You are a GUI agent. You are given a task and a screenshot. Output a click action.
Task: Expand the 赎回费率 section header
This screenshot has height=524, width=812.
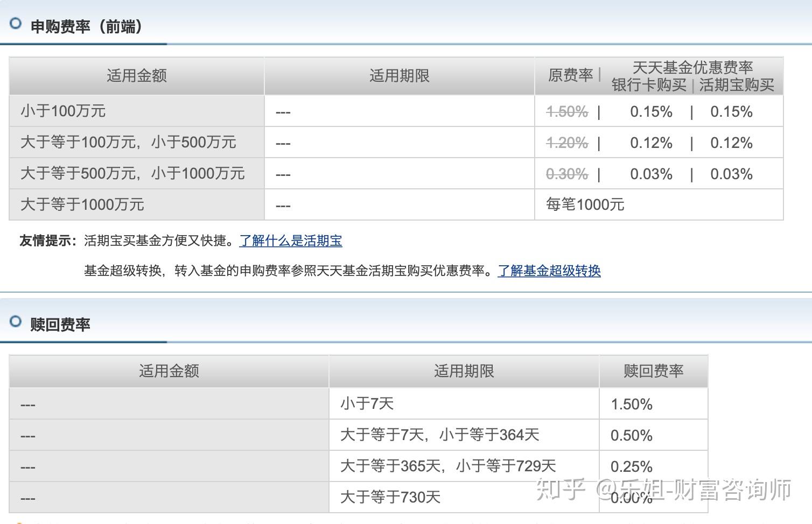(61, 324)
